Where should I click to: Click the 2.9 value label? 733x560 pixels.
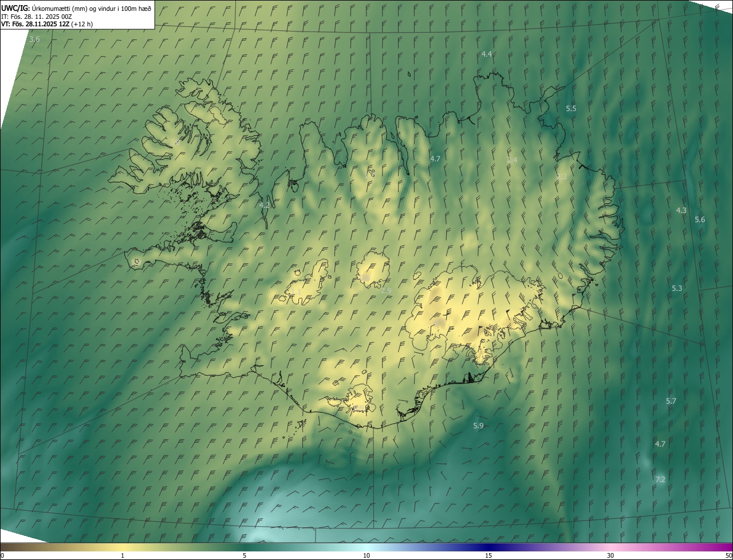(386, 291)
